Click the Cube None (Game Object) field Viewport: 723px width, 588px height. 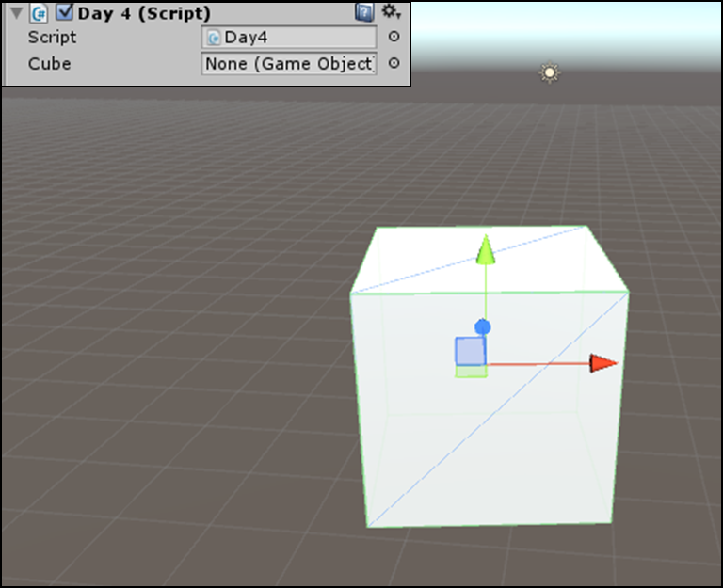[289, 64]
